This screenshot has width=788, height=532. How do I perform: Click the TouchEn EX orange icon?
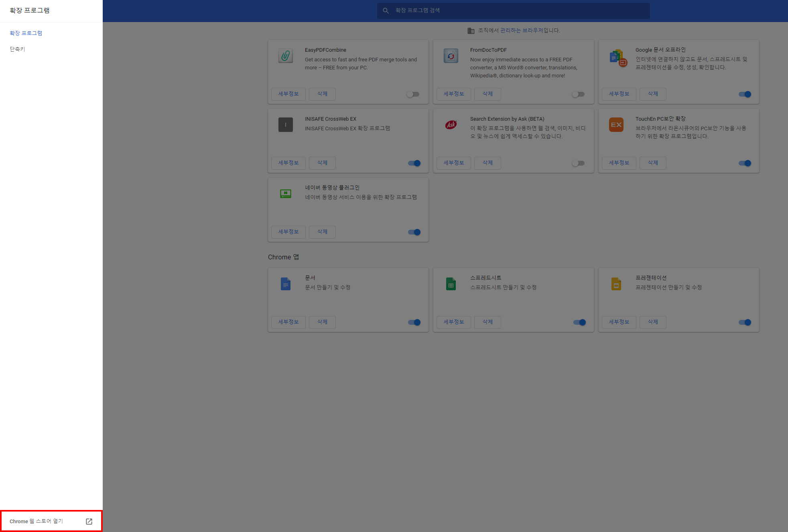coord(616,125)
